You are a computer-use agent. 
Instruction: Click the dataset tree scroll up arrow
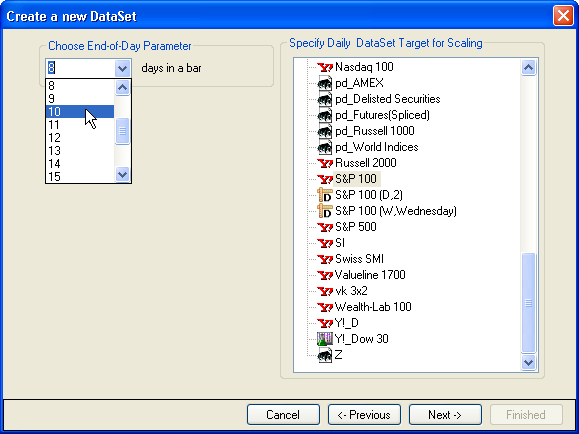[x=528, y=68]
